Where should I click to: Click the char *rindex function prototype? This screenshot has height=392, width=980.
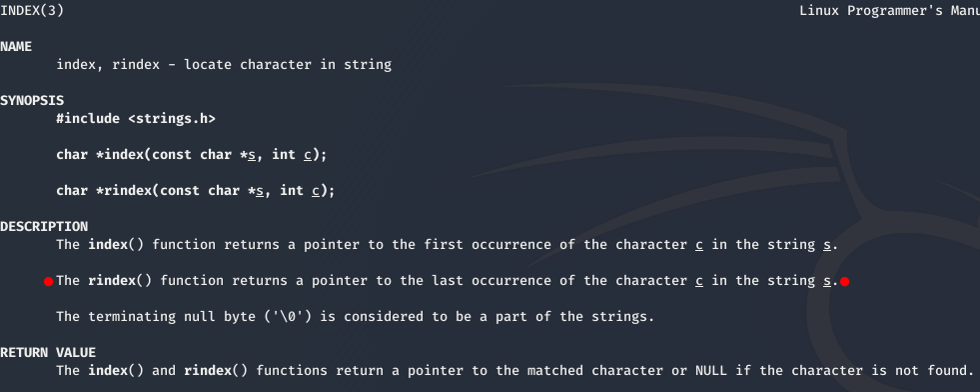tap(196, 191)
